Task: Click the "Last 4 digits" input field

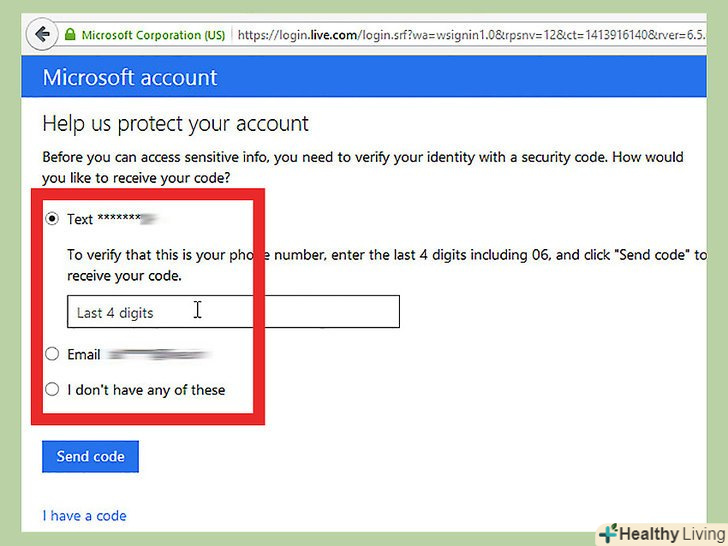Action: point(233,312)
